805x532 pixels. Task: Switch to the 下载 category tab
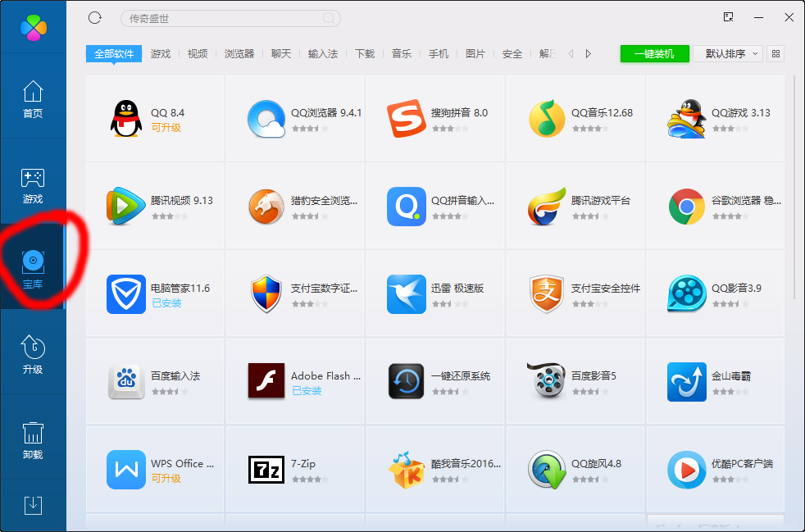365,53
